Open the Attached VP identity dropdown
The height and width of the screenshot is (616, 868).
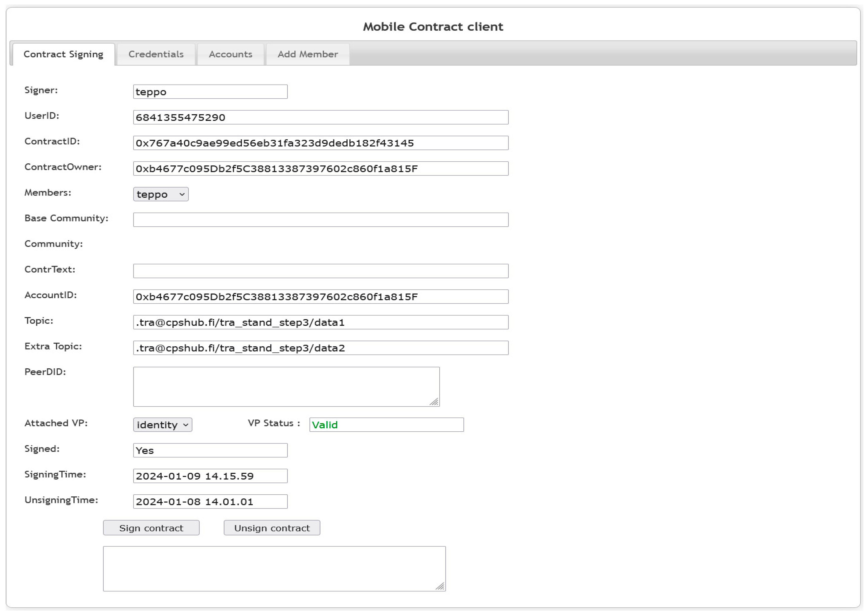click(x=162, y=424)
